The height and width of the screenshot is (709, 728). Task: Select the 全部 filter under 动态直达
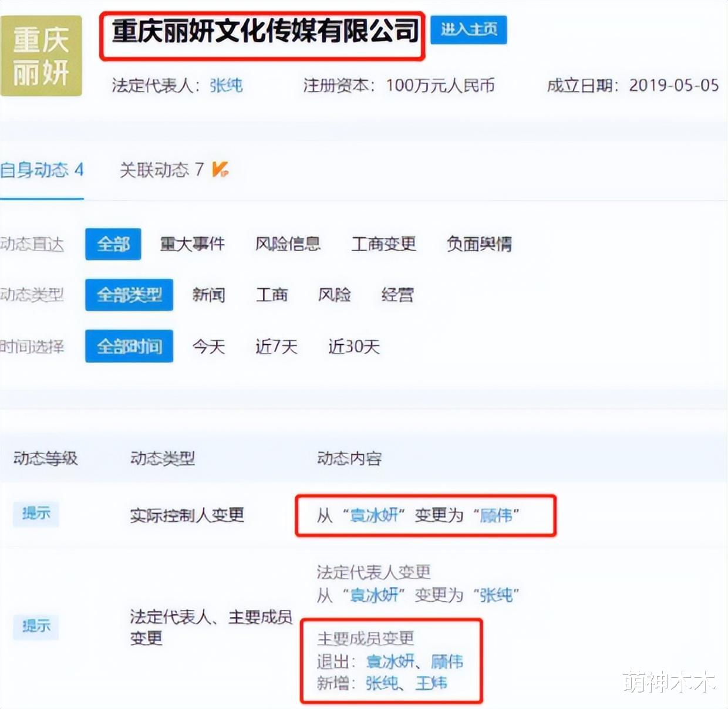coord(113,244)
